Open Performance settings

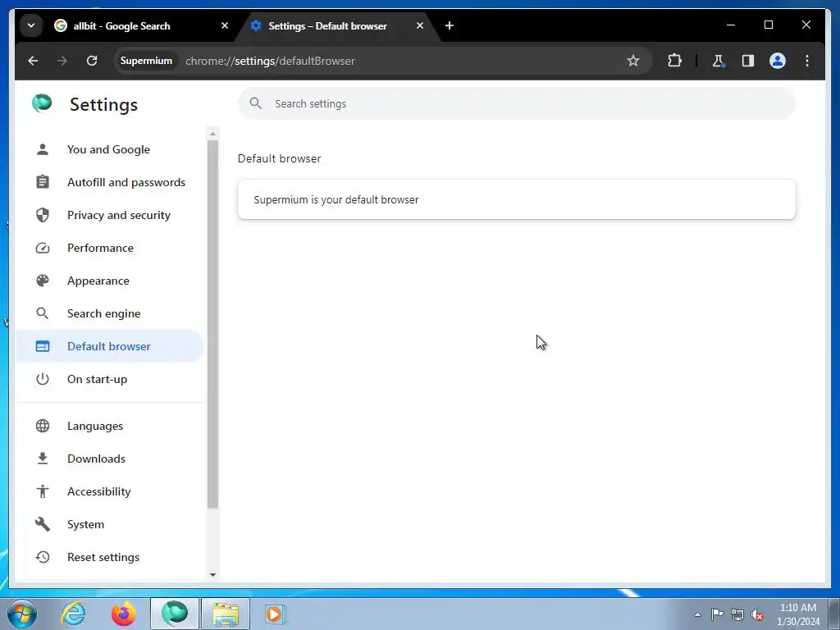pos(109,248)
